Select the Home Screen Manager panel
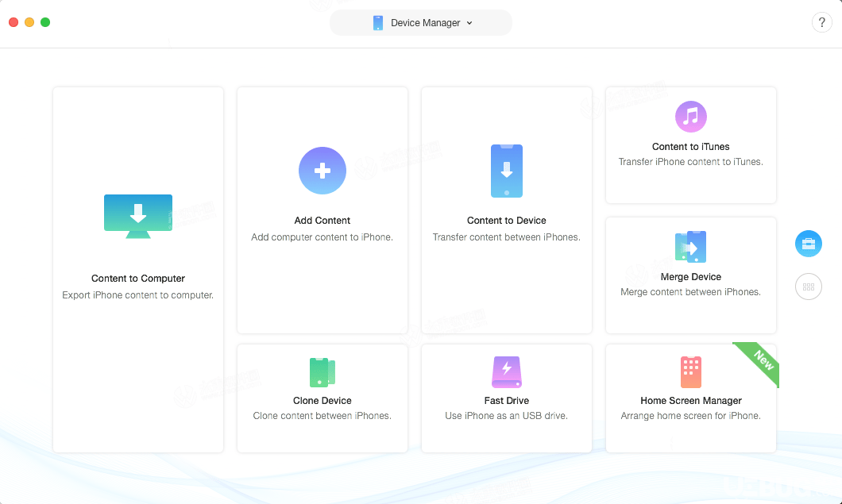 pyautogui.click(x=690, y=397)
